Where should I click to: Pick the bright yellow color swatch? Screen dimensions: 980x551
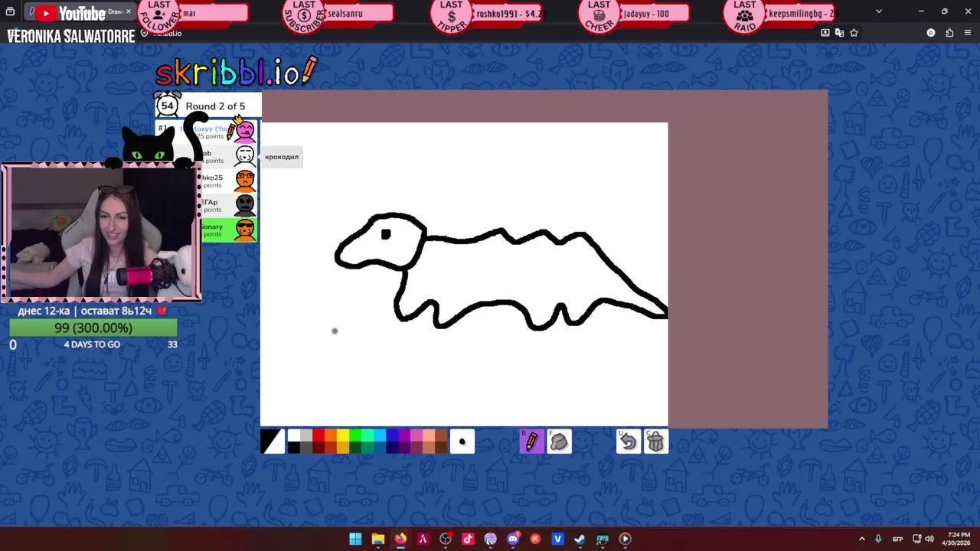343,435
